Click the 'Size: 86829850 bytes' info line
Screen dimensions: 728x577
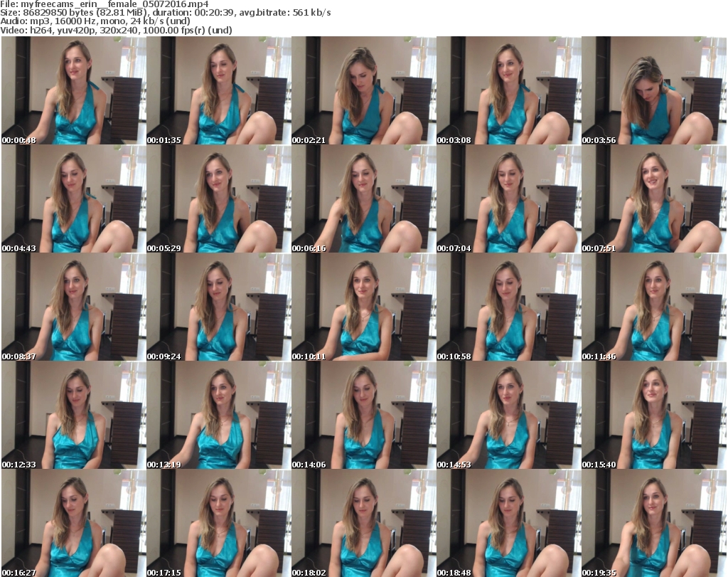(x=165, y=13)
